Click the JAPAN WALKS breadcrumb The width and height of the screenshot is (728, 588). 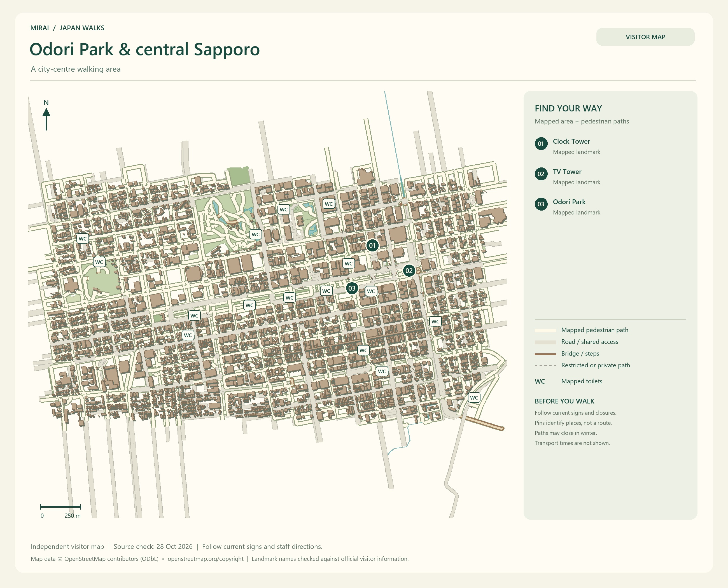82,28
